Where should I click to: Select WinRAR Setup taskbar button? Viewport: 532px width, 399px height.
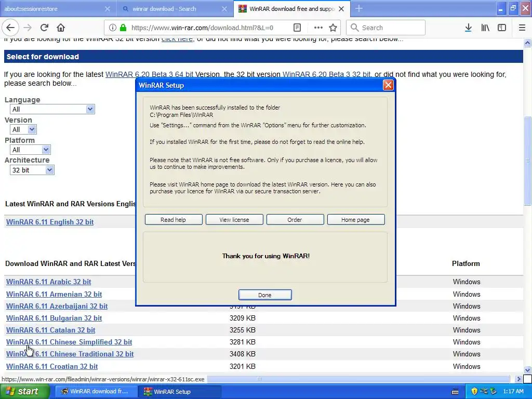tap(180, 392)
